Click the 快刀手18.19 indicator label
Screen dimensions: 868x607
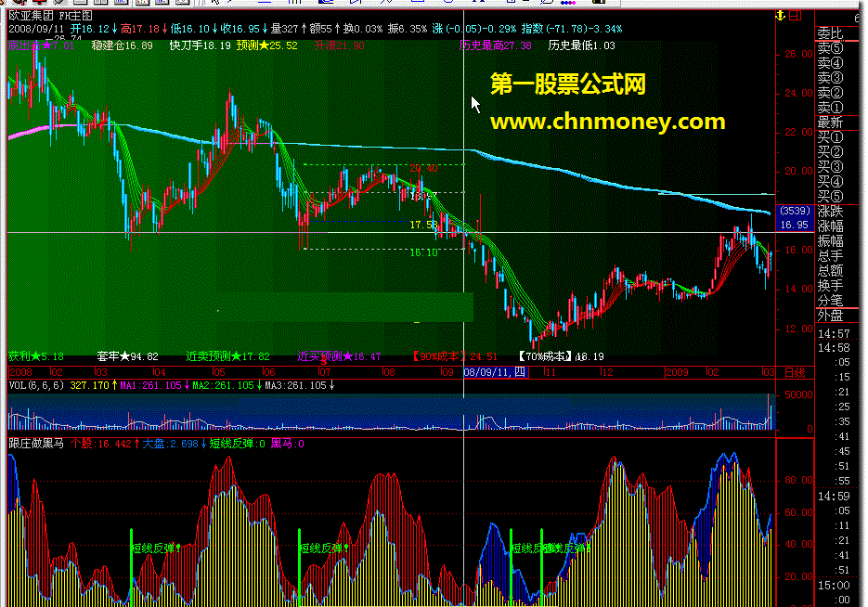[x=200, y=45]
